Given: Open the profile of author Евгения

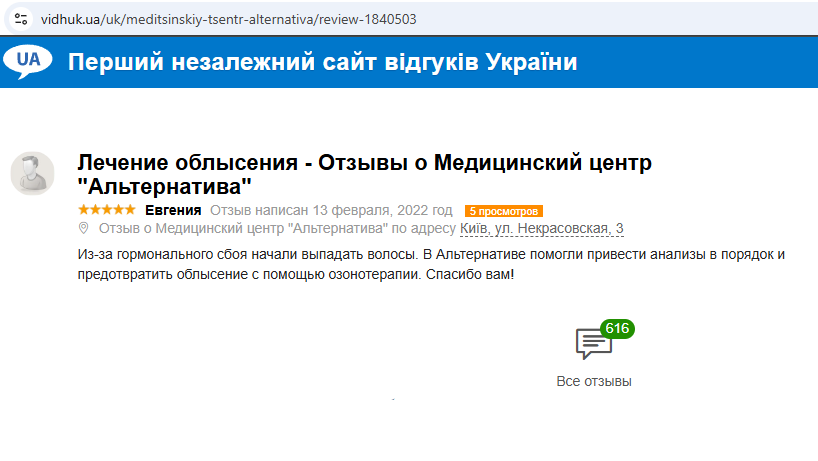Looking at the screenshot, I should pyautogui.click(x=173, y=210).
